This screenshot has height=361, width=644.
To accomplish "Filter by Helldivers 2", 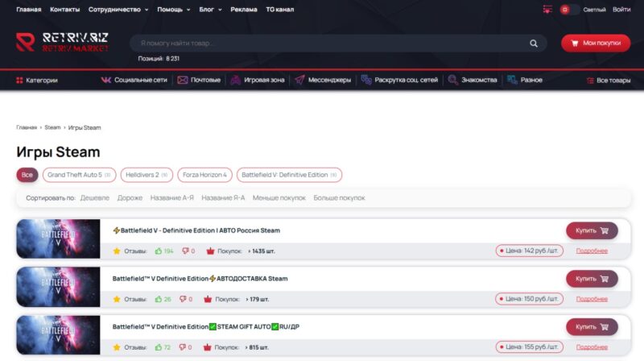I will [147, 175].
